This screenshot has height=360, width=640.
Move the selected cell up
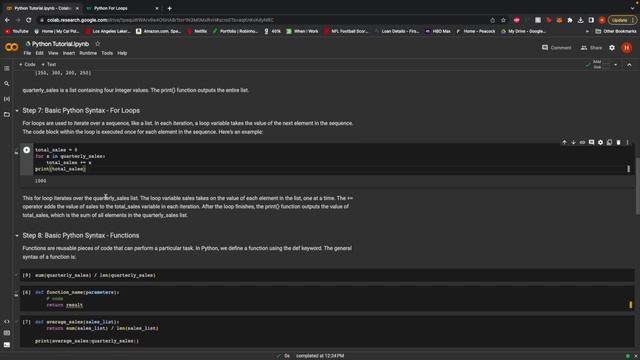(x=564, y=142)
